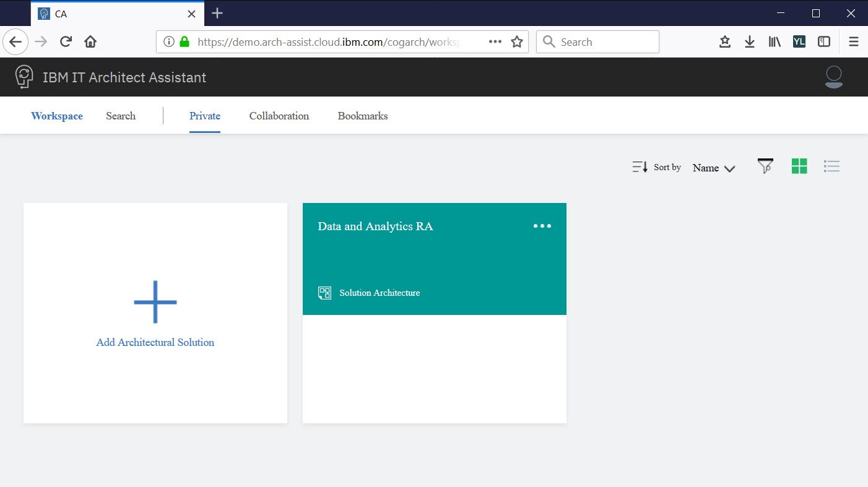Go to the browser home page
The width and height of the screenshot is (868, 487).
click(90, 42)
